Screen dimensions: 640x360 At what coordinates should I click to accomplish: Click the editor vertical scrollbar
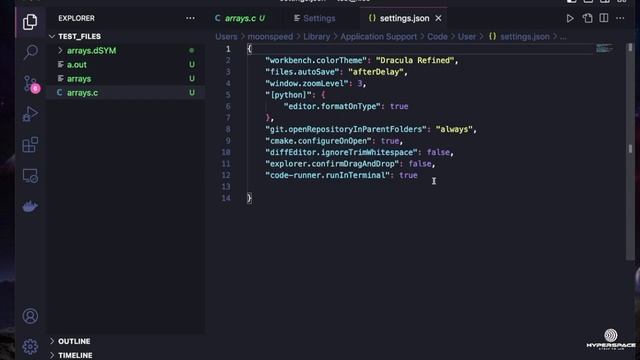point(630,151)
